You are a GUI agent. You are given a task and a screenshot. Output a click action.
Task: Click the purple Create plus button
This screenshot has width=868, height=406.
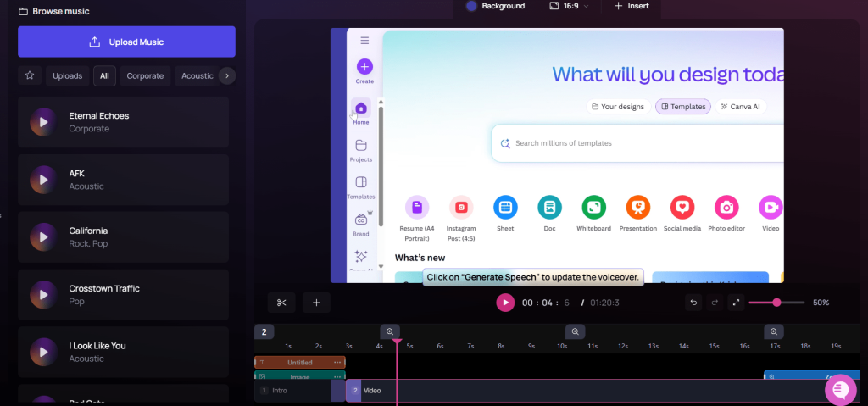click(x=364, y=68)
